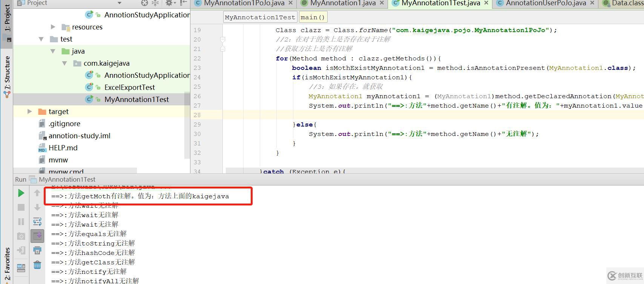This screenshot has width=644, height=284.
Task: Switch to the MyAnnotation1.java tab
Action: coord(343,3)
